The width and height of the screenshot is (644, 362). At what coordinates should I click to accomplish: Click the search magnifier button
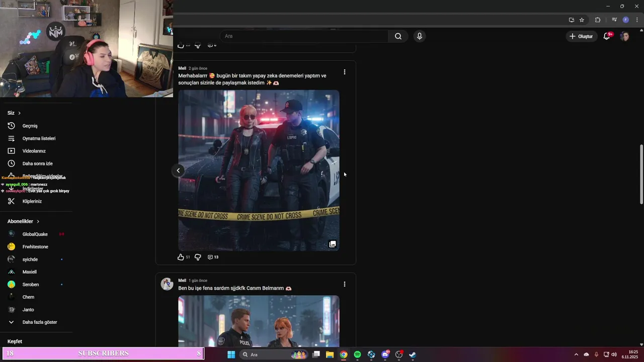pos(398,36)
